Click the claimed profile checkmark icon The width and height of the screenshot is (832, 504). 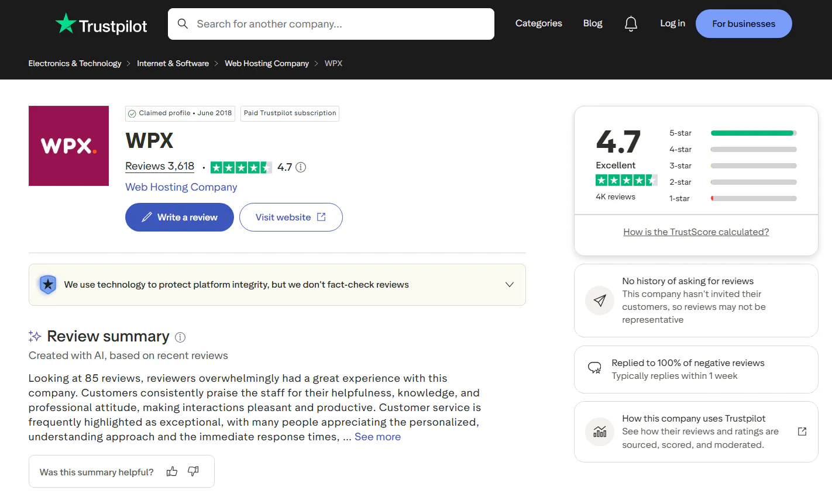(x=132, y=113)
